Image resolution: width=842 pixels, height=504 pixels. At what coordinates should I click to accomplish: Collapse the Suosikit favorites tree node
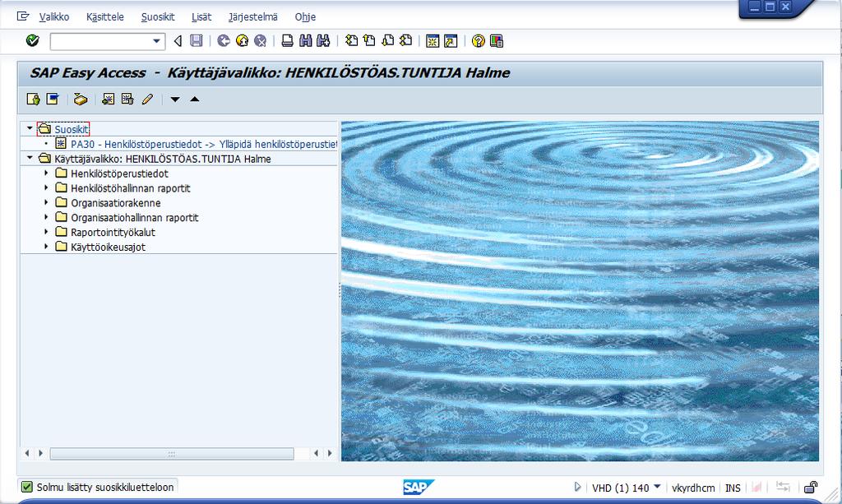(30, 128)
